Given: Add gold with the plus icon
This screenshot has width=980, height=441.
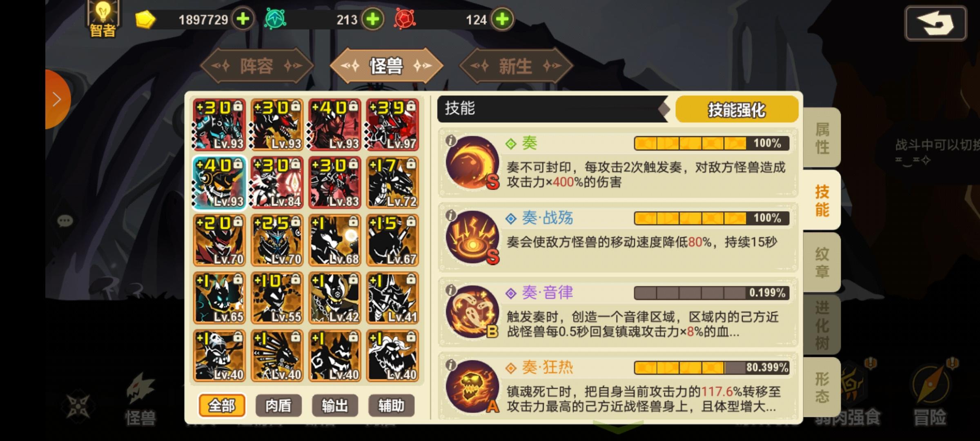Looking at the screenshot, I should click(243, 19).
